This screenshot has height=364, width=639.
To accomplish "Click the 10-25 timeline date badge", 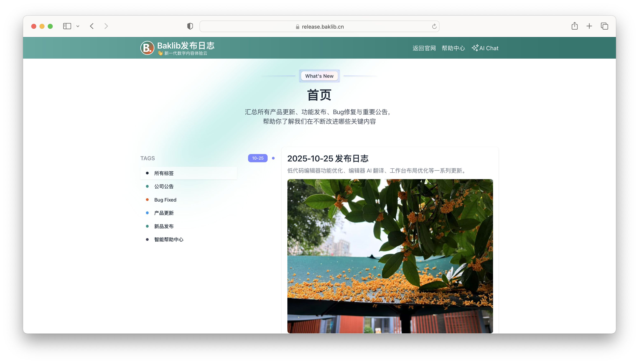I will click(x=258, y=158).
